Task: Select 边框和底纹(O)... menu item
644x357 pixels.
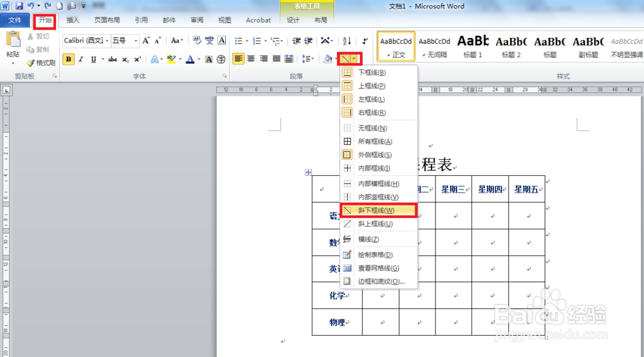Action: (378, 282)
